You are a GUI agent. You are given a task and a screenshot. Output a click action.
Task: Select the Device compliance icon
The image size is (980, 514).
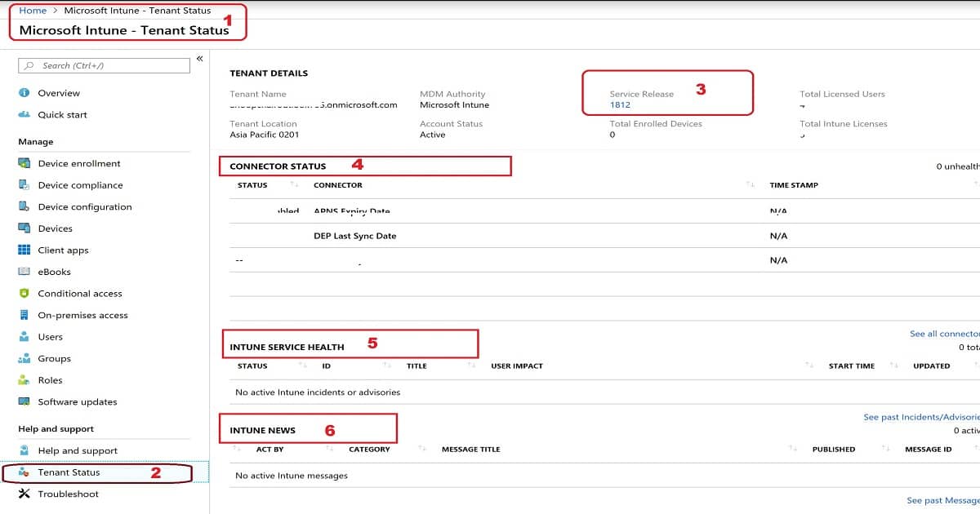pos(23,185)
